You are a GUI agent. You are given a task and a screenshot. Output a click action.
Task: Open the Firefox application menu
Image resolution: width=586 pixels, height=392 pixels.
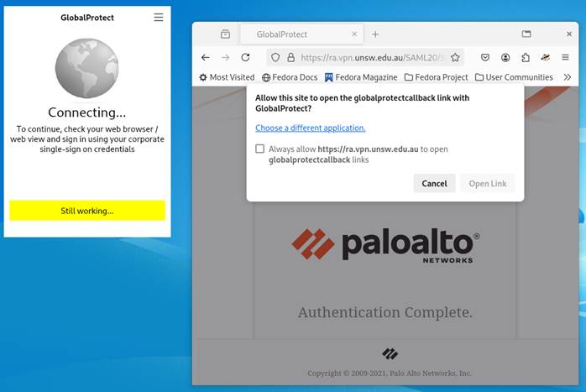pyautogui.click(x=565, y=58)
